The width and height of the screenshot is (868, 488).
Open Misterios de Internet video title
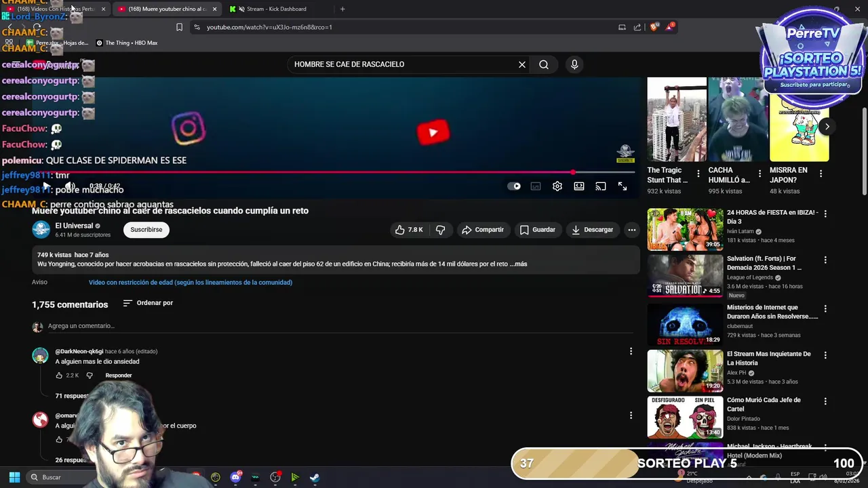[x=772, y=312]
